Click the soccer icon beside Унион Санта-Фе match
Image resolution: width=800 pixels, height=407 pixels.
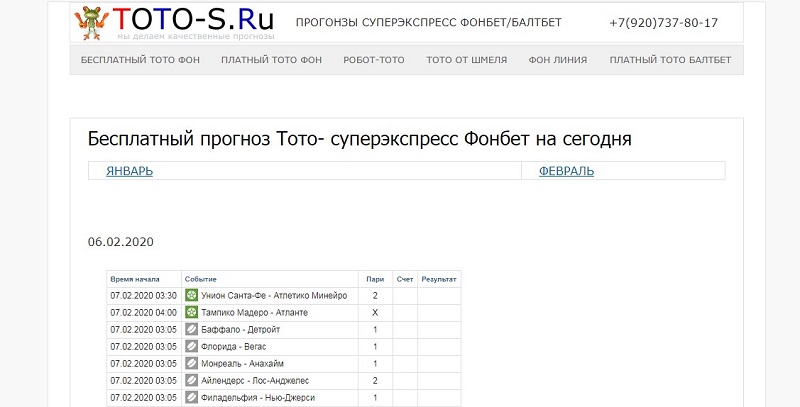(191, 295)
